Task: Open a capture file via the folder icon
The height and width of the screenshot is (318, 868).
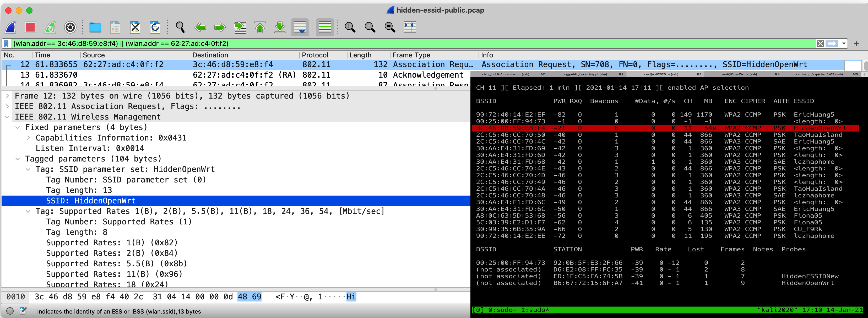Action: click(x=95, y=27)
